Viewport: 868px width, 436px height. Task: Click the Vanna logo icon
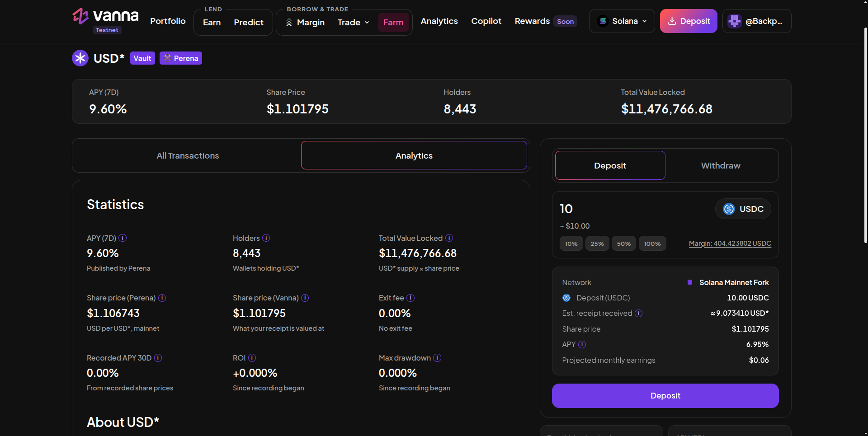[80, 16]
